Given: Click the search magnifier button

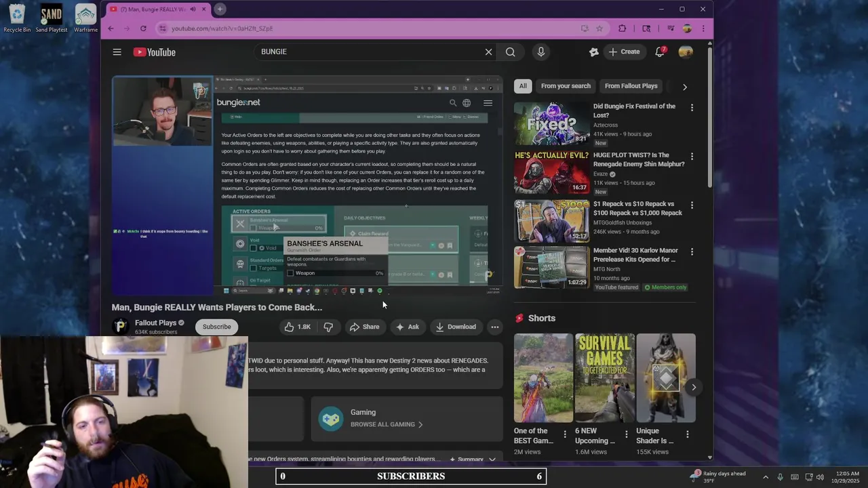Looking at the screenshot, I should [511, 52].
